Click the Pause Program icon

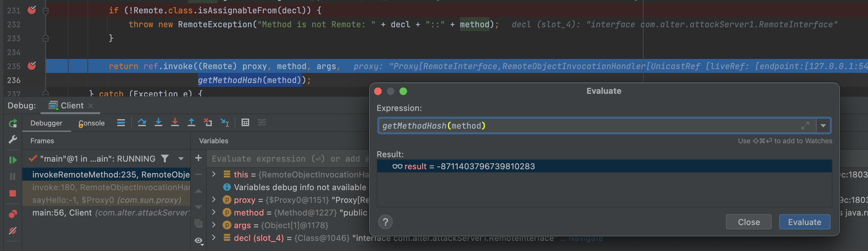[x=13, y=177]
